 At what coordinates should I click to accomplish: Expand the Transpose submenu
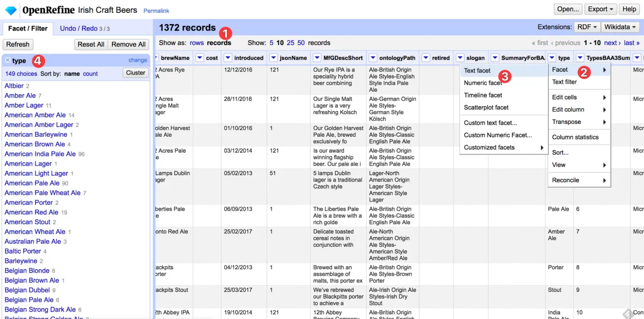(579, 122)
